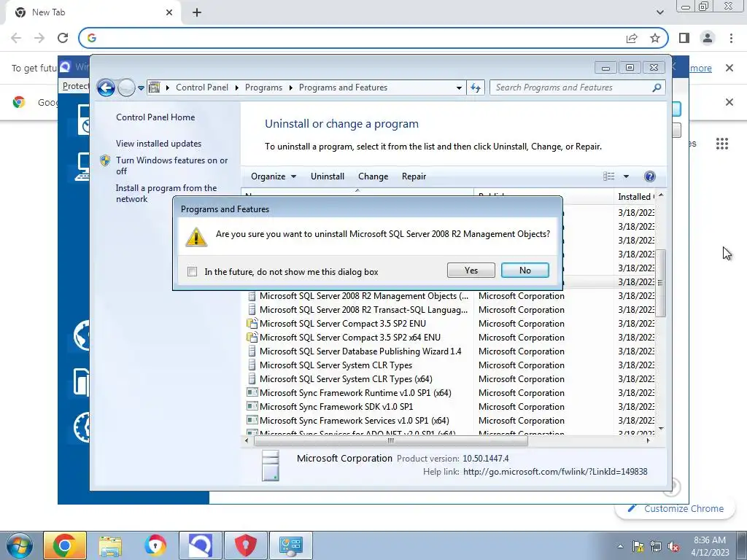Open the view options dropdown arrow
The width and height of the screenshot is (747, 560).
626,176
